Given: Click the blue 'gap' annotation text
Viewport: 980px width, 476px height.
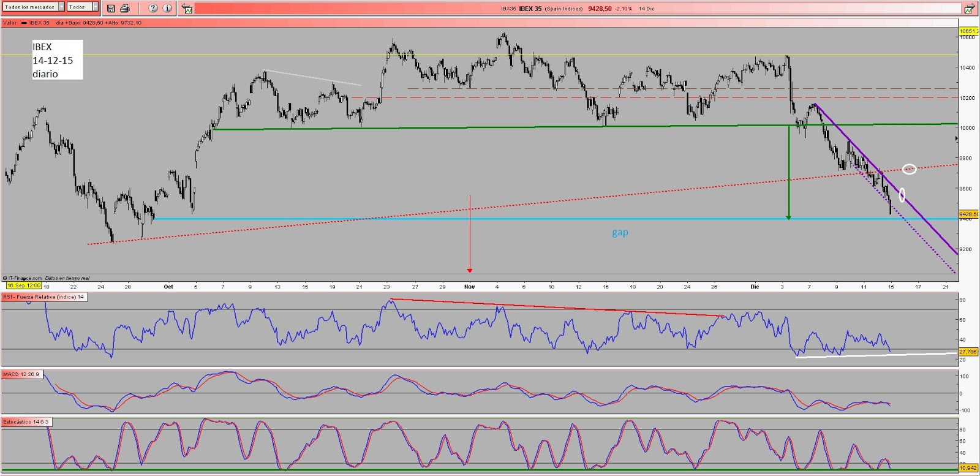Looking at the screenshot, I should click(620, 232).
